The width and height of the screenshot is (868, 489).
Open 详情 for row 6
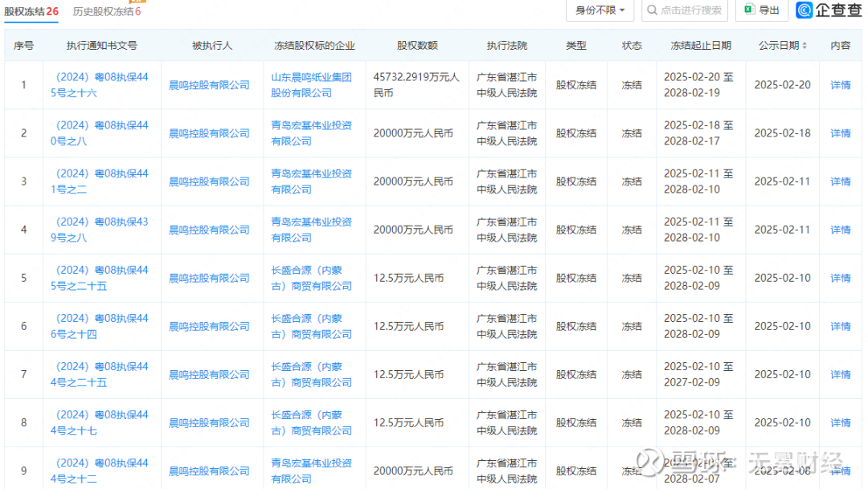click(x=841, y=326)
